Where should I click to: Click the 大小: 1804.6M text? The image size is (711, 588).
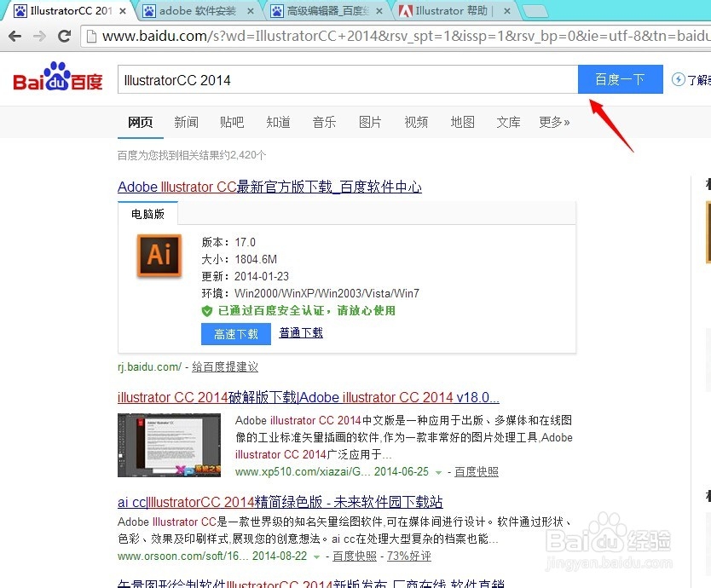239,259
